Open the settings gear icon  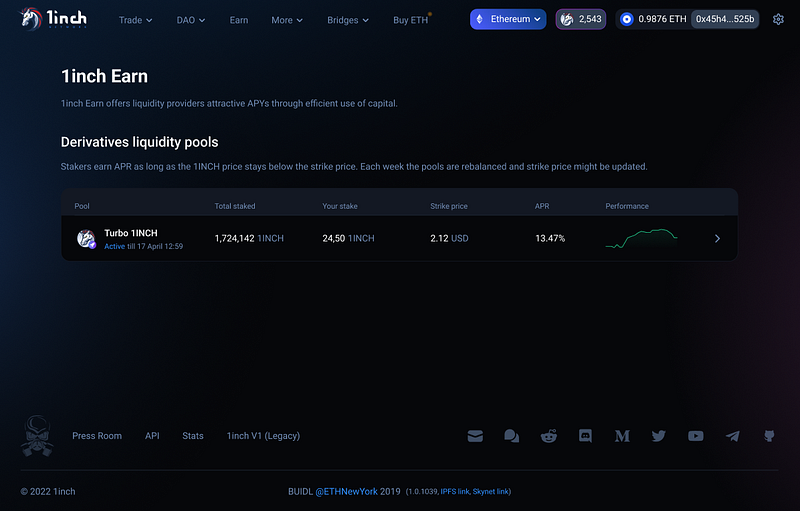tap(778, 19)
